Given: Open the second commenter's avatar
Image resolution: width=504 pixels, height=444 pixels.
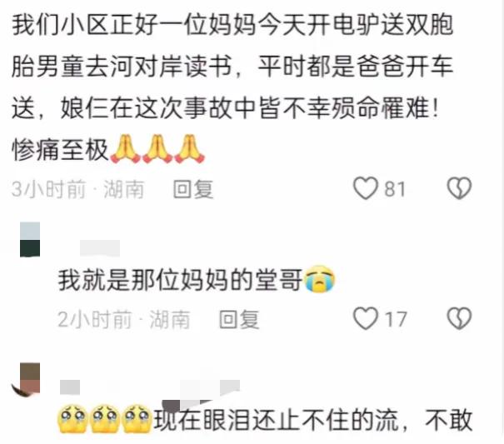Looking at the screenshot, I should point(30,240).
